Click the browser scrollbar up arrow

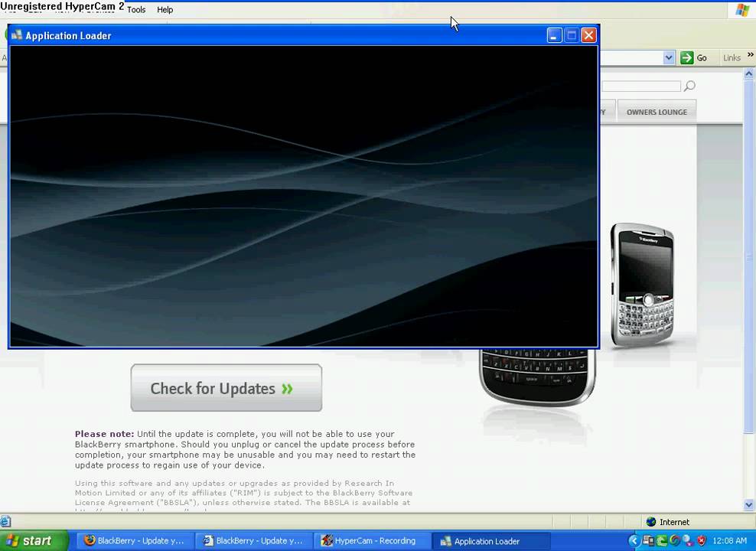(x=749, y=73)
